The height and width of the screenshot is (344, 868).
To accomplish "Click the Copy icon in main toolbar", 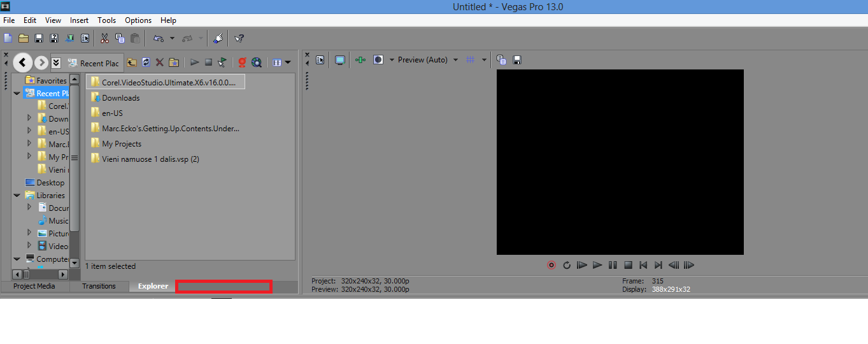I will point(120,38).
